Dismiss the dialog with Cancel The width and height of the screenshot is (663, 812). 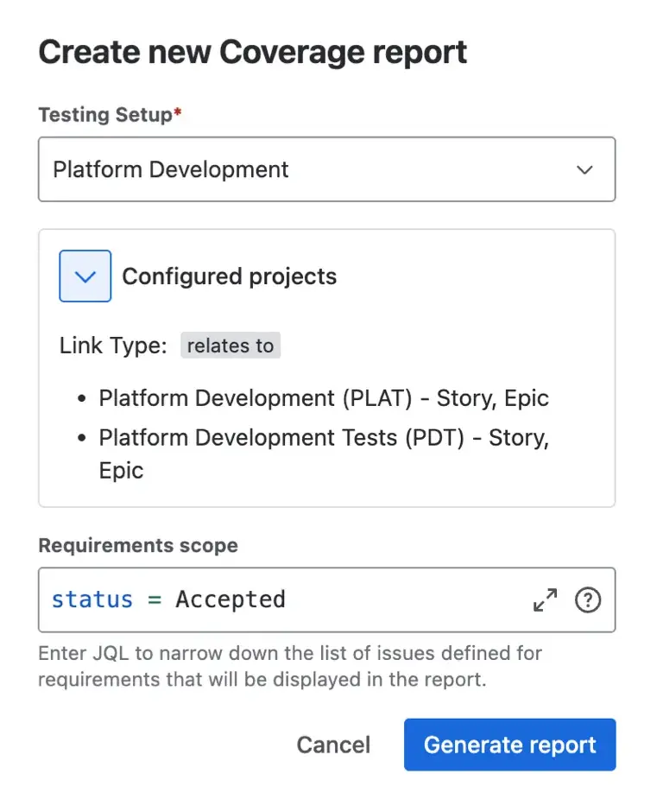333,745
